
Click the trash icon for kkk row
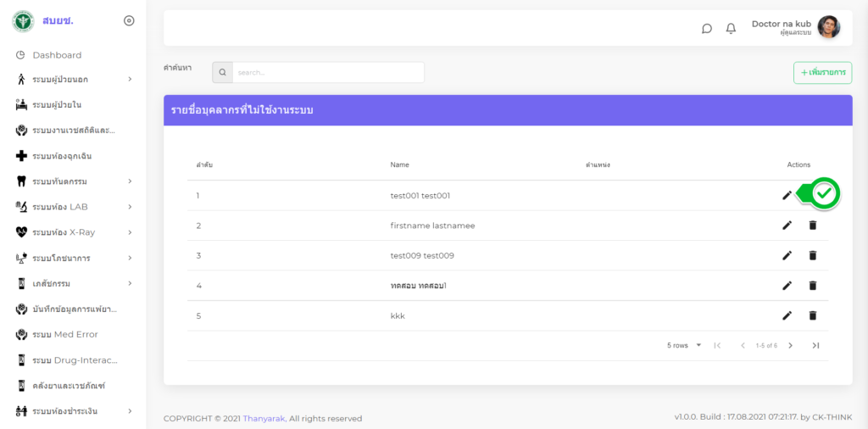click(812, 315)
